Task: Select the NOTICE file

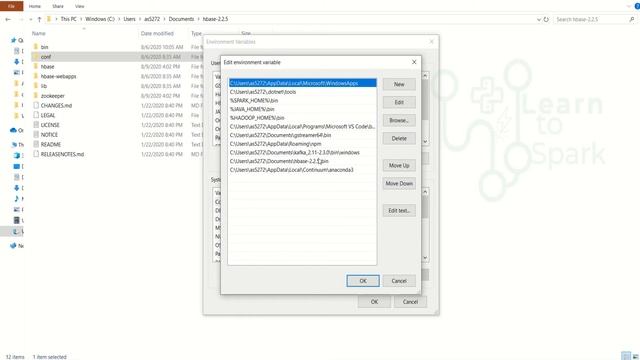Action: (x=49, y=135)
